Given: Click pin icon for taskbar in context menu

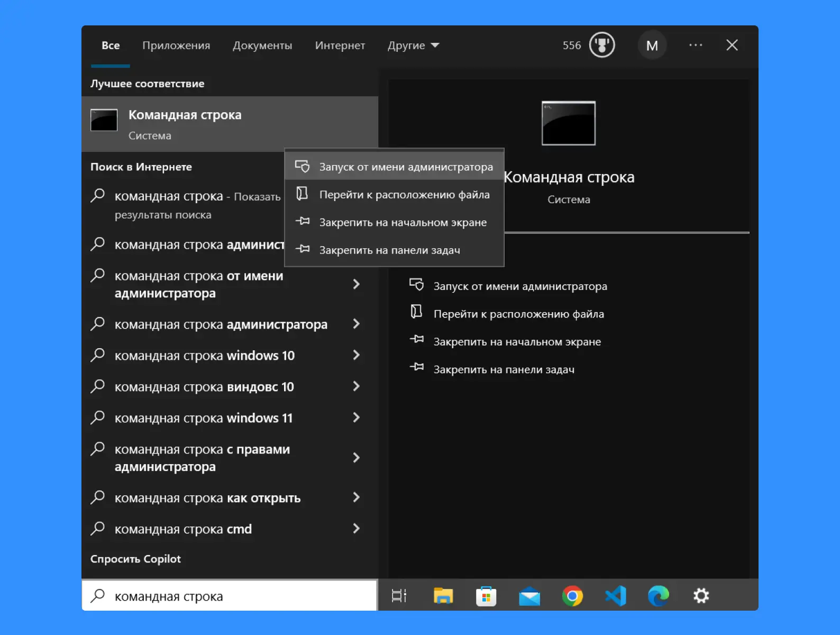Looking at the screenshot, I should click(303, 249).
